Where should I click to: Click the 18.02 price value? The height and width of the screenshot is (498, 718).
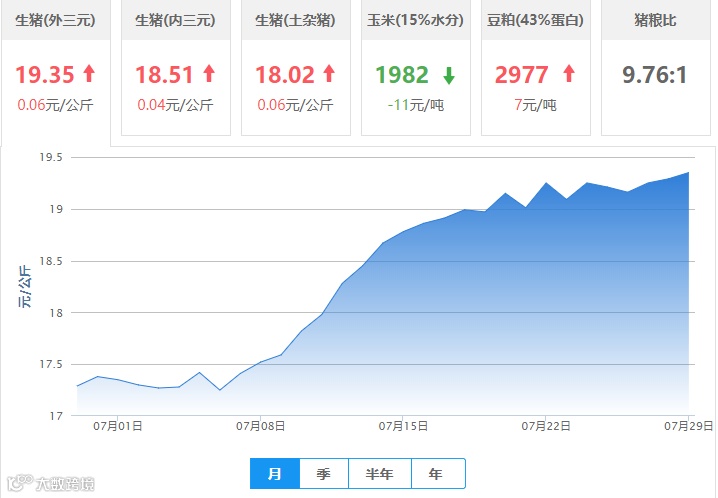285,75
